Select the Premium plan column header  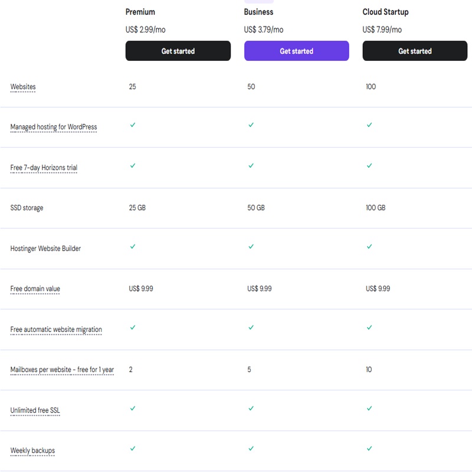point(140,11)
